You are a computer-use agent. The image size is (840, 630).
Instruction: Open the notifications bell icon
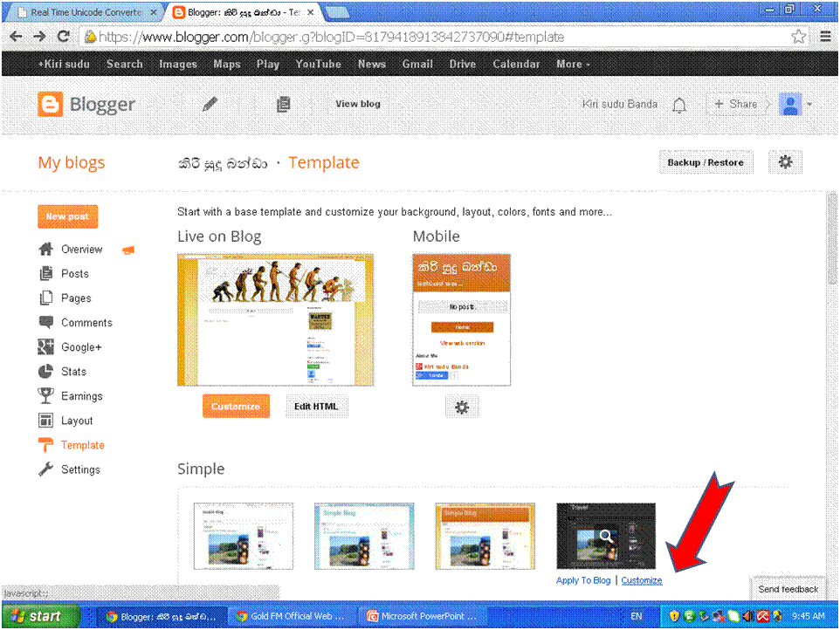point(679,105)
